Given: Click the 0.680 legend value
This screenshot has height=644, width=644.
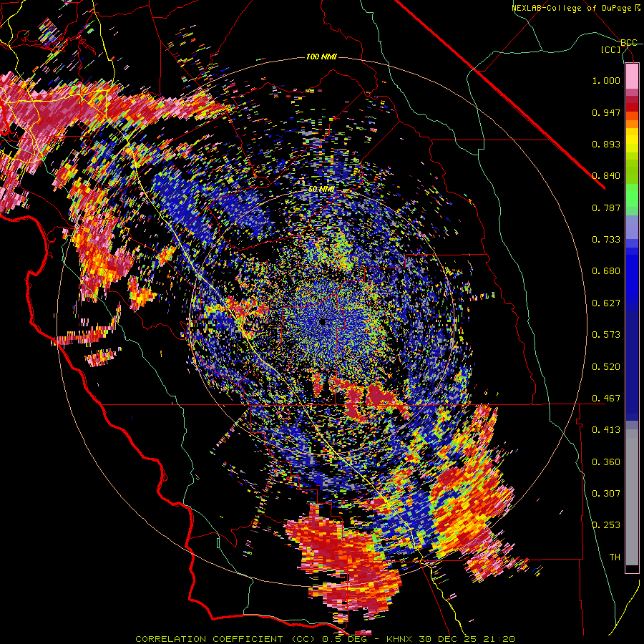Looking at the screenshot, I should [606, 271].
